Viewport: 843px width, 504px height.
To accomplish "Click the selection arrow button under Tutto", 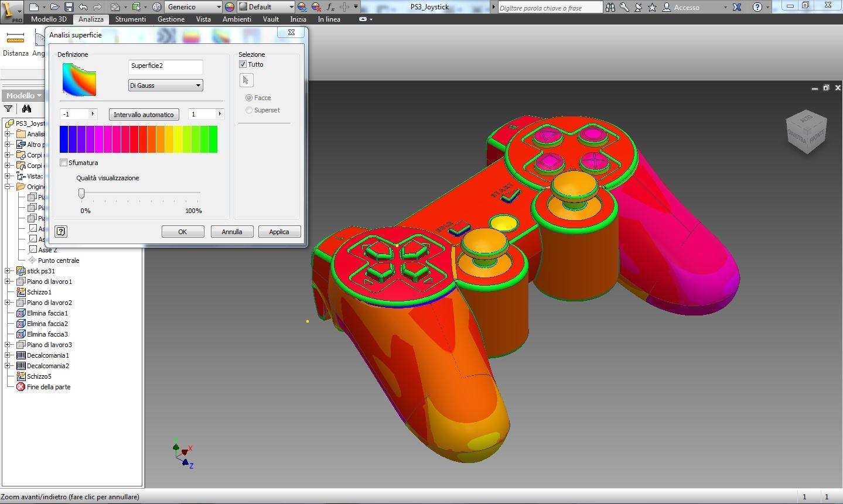I will tap(246, 80).
